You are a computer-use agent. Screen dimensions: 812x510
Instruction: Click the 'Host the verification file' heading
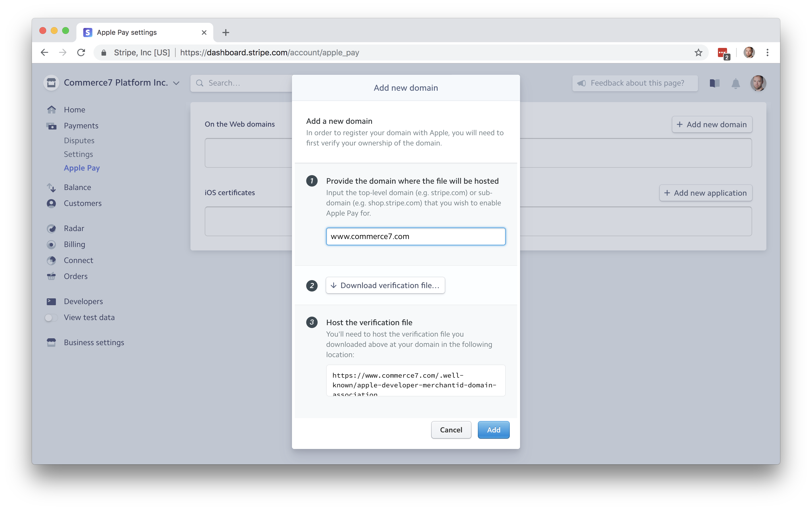tap(369, 323)
